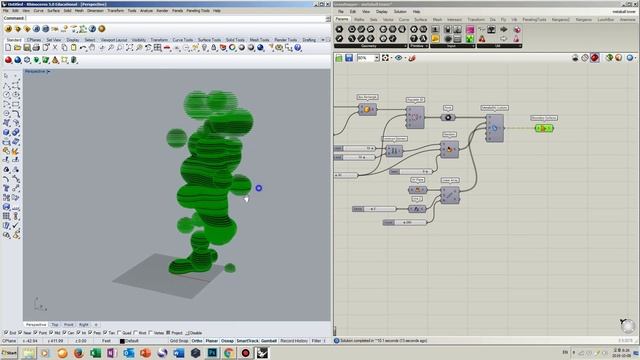Viewport: 640px width, 360px height.
Task: Click the red sphere icon in Rhino's lower toolbar row
Action: tap(8, 60)
